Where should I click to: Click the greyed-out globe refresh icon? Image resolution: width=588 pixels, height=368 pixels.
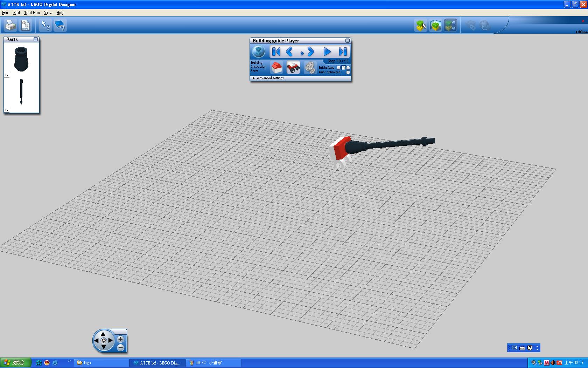485,25
